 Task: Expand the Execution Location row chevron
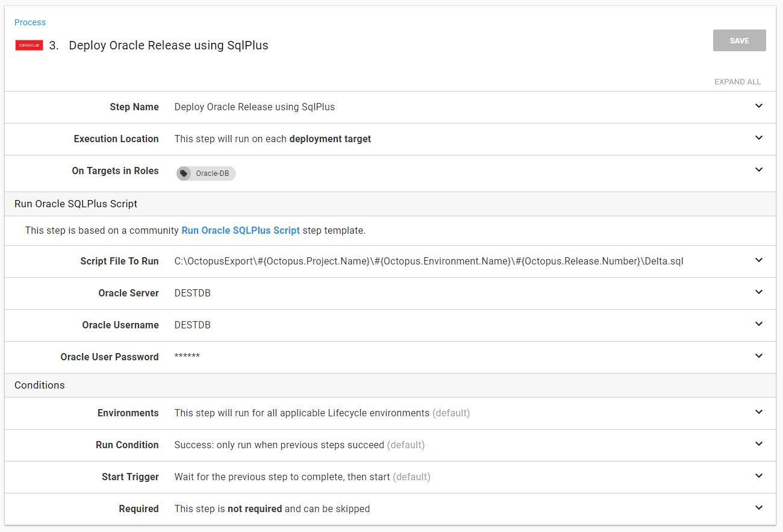[758, 138]
